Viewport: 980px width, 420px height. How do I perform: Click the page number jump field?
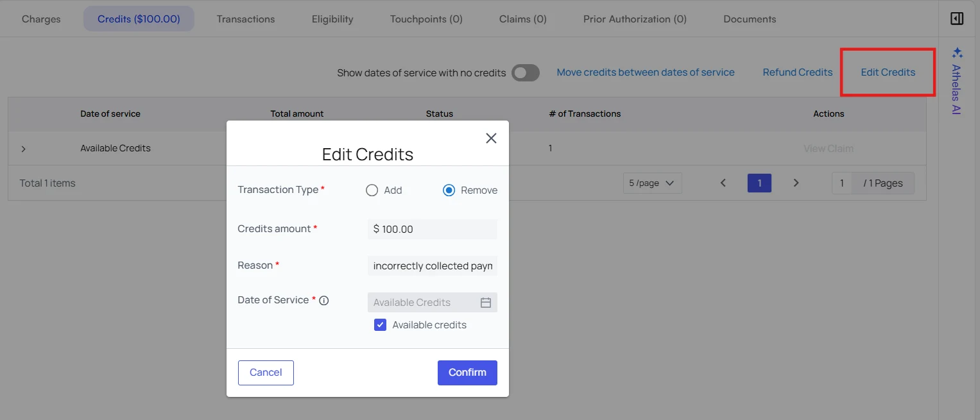tap(842, 183)
